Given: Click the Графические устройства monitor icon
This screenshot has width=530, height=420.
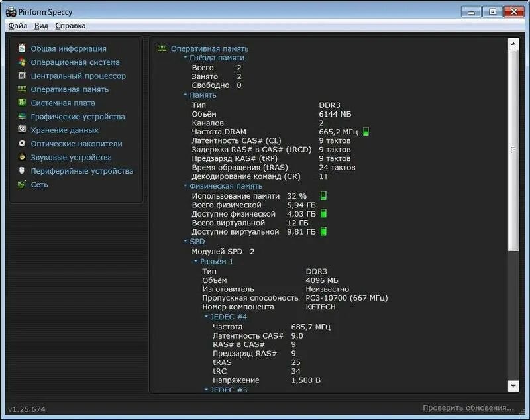Looking at the screenshot, I should coord(22,116).
